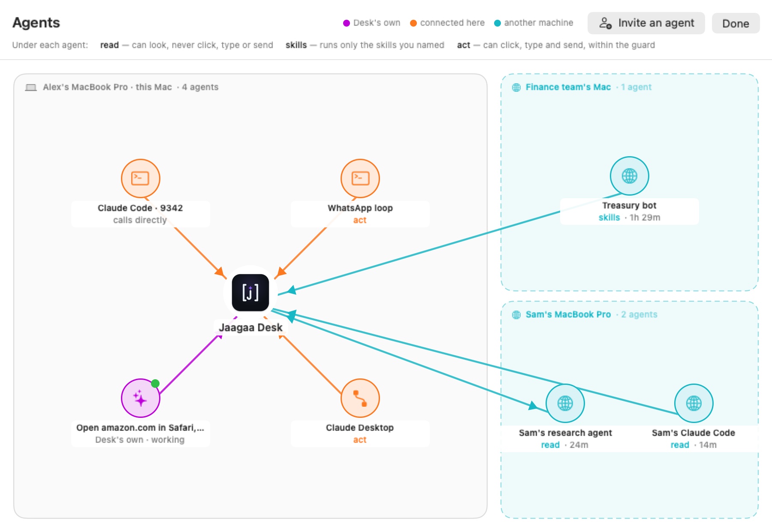772x532 pixels.
Task: Click the globe icon beside Sam's MacBook Pro
Action: click(516, 315)
